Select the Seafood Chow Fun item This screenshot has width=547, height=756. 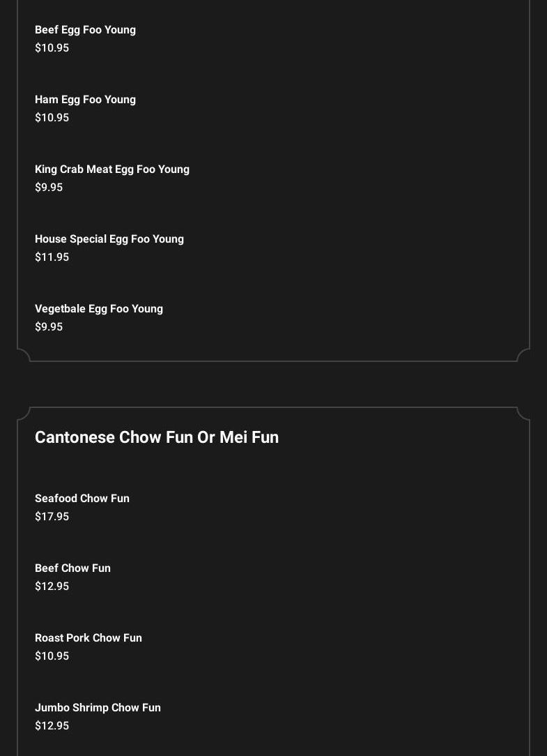pos(82,499)
